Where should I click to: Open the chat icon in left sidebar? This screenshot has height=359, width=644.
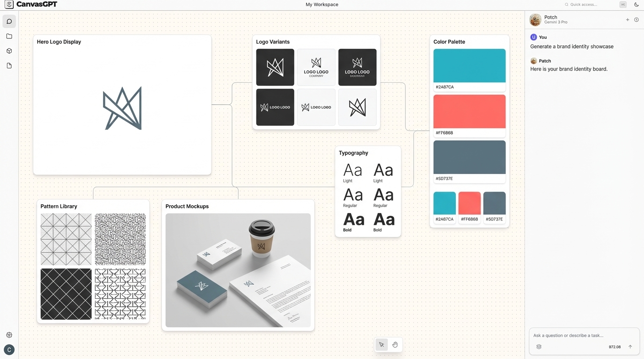[9, 22]
